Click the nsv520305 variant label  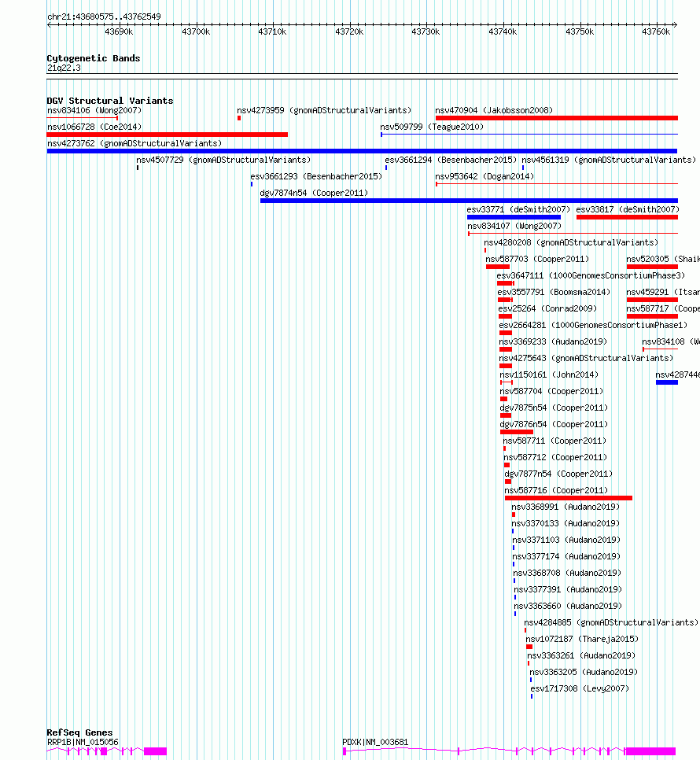[663, 259]
